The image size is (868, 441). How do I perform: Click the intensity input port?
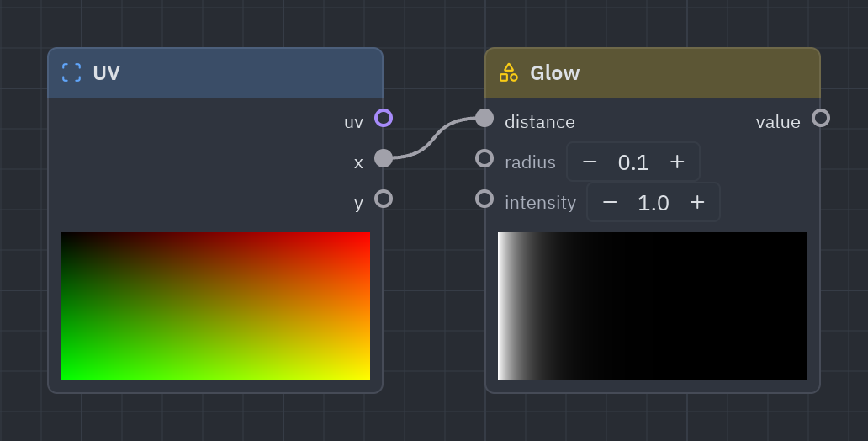[484, 199]
